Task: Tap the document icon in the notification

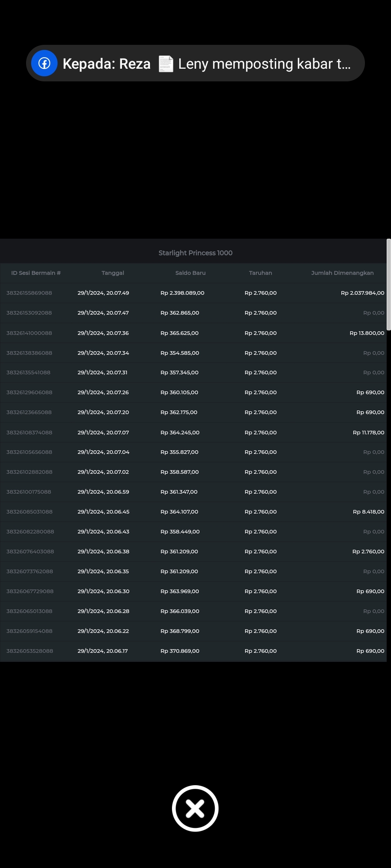Action: click(166, 64)
